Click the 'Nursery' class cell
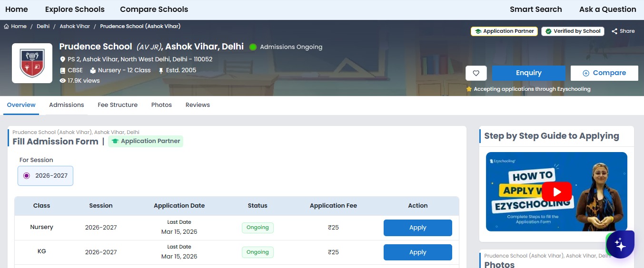Viewport: 644px width, 268px height. click(x=41, y=227)
